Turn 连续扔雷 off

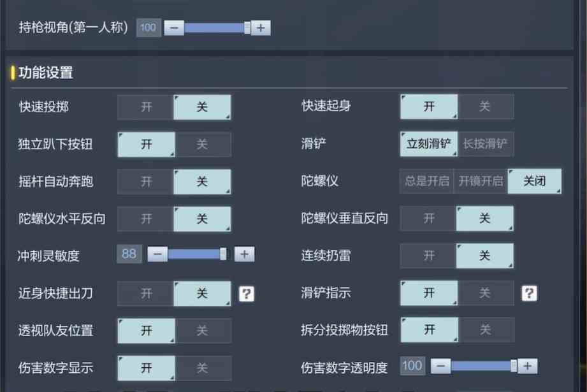coord(485,256)
